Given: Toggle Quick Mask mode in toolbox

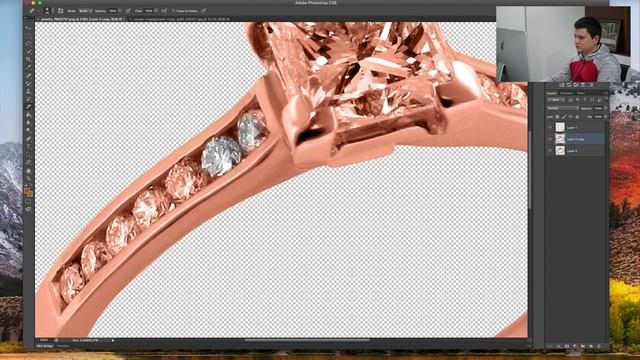Looking at the screenshot, I should [29, 201].
